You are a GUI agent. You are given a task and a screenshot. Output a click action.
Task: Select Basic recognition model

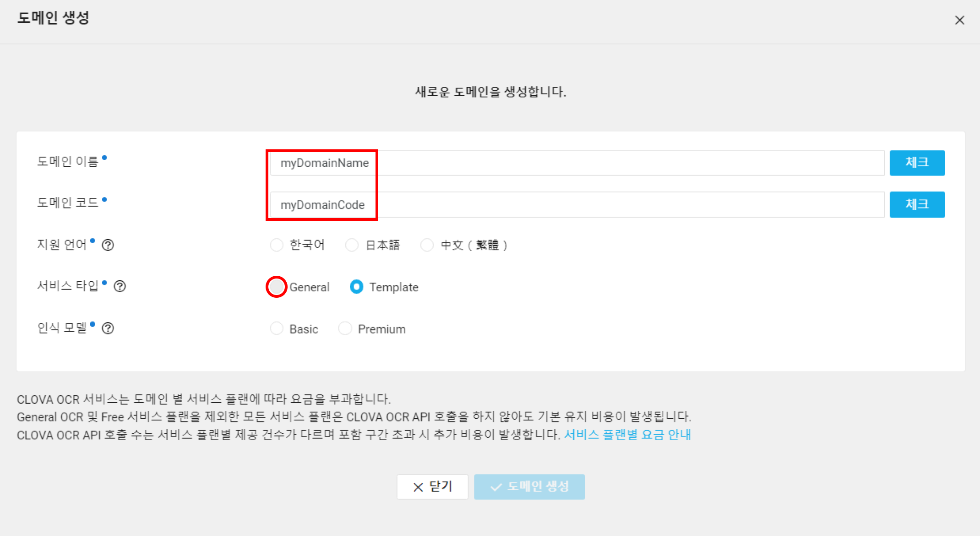coord(277,328)
